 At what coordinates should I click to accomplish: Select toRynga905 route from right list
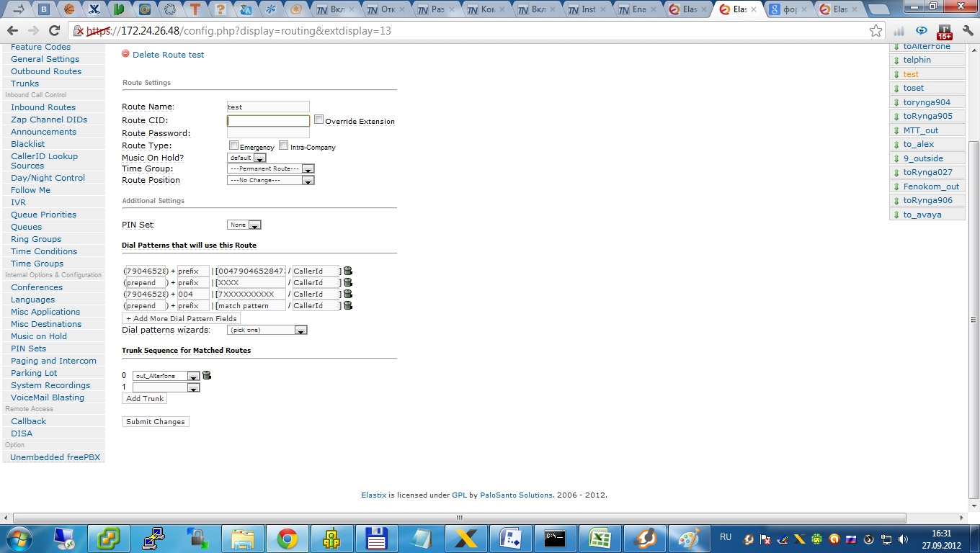(927, 116)
